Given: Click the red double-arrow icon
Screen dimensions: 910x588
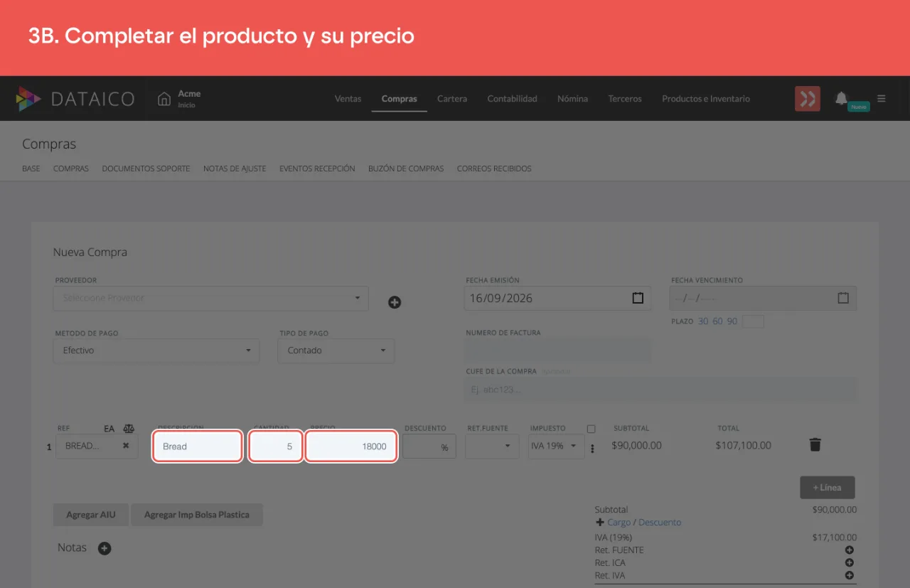Looking at the screenshot, I should point(808,99).
